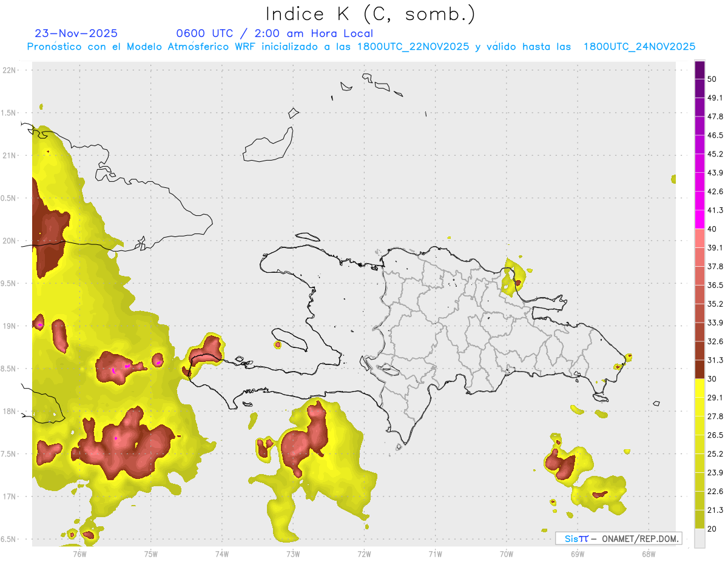Click the color bar label "30"
This screenshot has width=728, height=562.
(713, 379)
